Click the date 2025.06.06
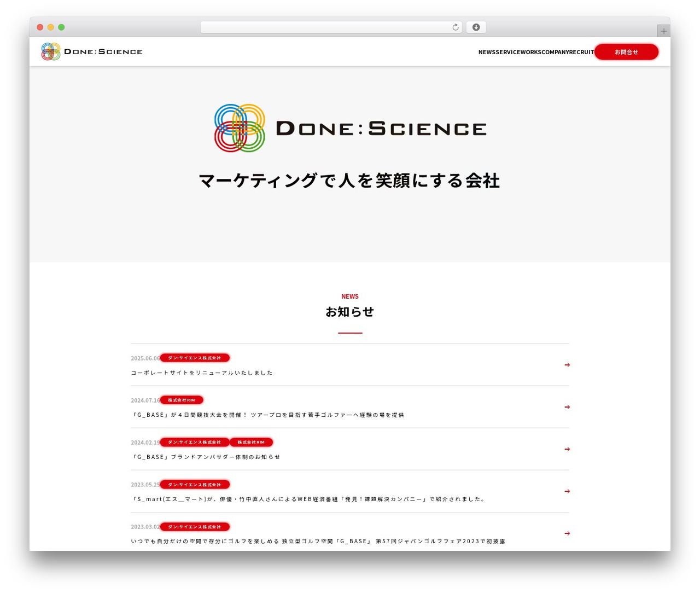Screen dimensions: 700x593 click(x=145, y=358)
